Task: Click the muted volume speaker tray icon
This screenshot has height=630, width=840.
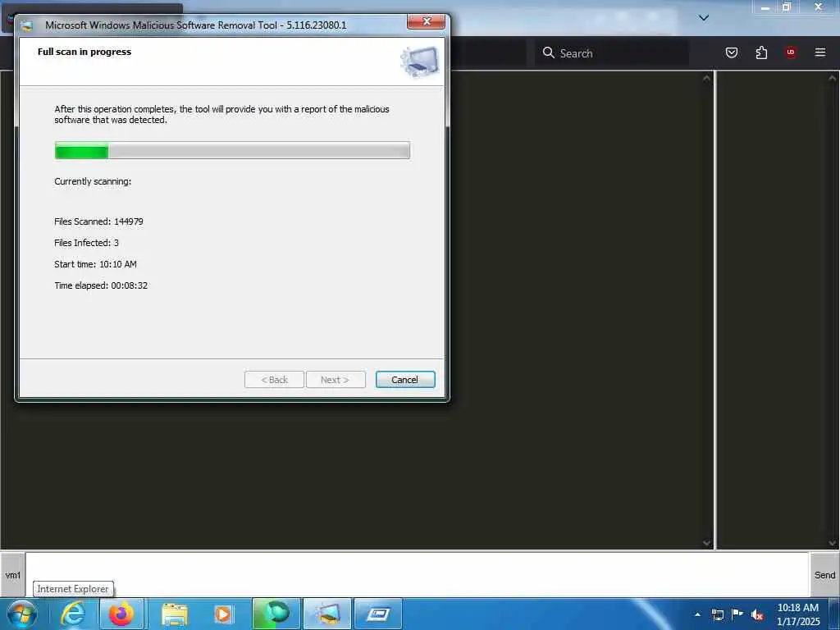Action: pyautogui.click(x=757, y=614)
